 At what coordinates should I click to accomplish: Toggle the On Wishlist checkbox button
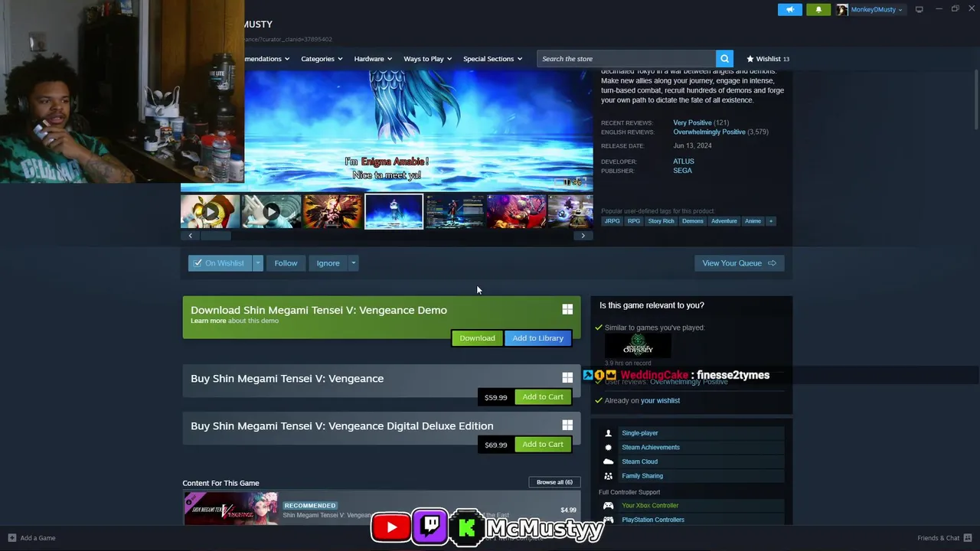[220, 263]
